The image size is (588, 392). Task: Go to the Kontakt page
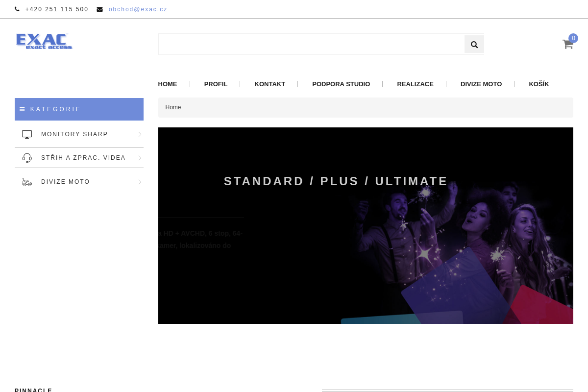tap(269, 84)
